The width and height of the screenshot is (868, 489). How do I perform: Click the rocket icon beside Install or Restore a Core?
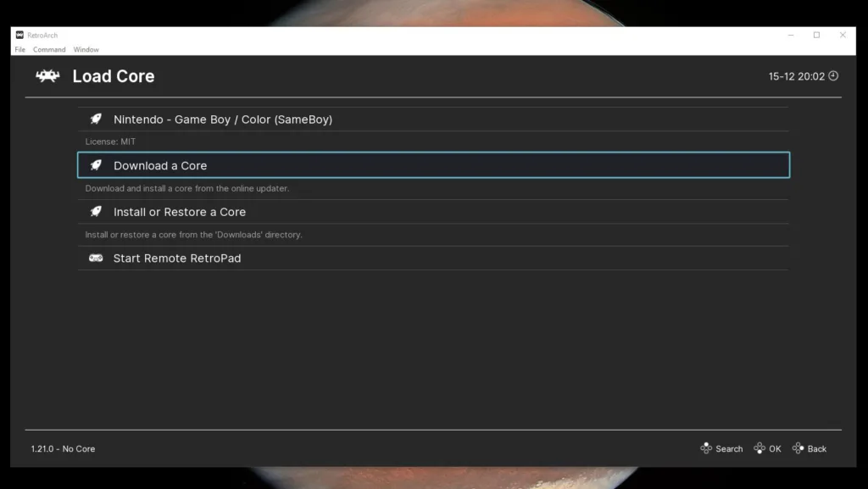(x=96, y=211)
